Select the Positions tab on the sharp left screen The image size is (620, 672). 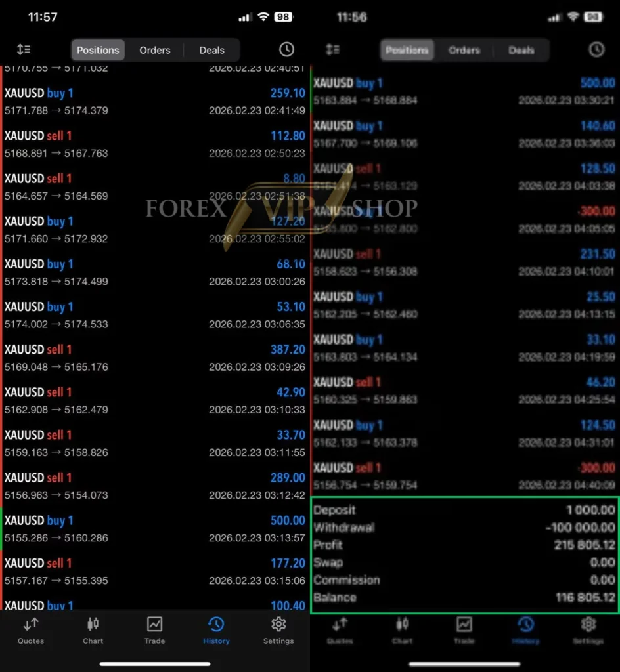click(x=98, y=50)
